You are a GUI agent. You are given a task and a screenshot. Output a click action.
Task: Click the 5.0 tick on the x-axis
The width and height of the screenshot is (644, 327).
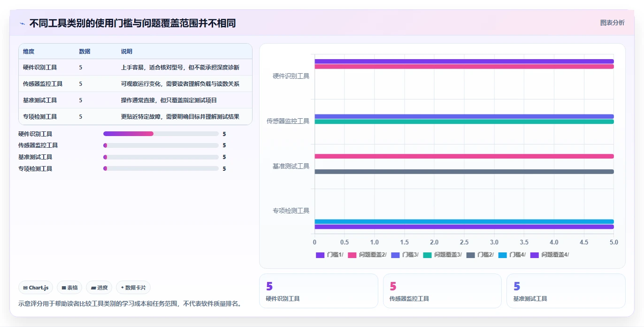(614, 242)
